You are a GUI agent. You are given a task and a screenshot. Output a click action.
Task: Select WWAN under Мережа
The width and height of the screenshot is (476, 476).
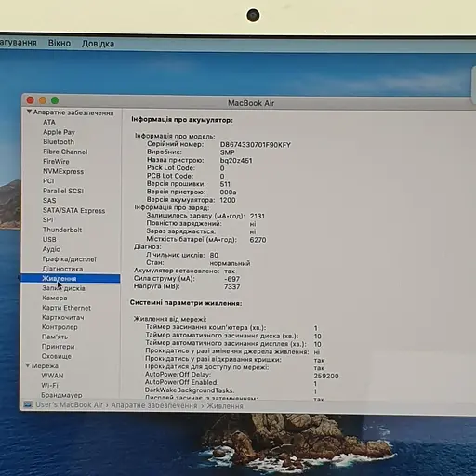(52, 376)
